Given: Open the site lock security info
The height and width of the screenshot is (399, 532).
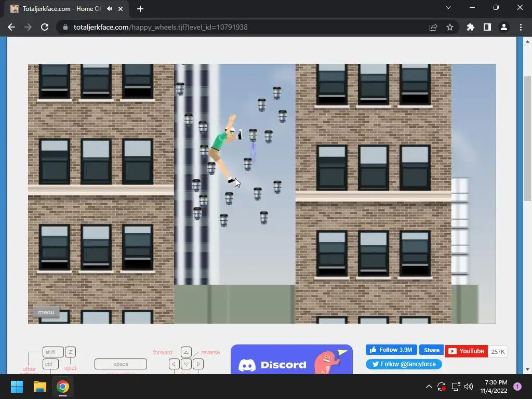Looking at the screenshot, I should [65, 27].
